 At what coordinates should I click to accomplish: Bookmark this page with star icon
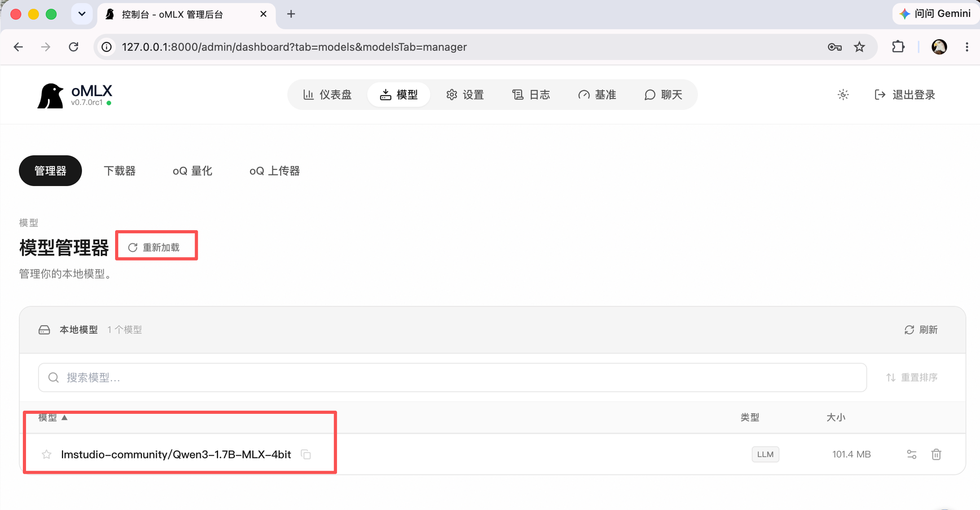[x=859, y=47]
